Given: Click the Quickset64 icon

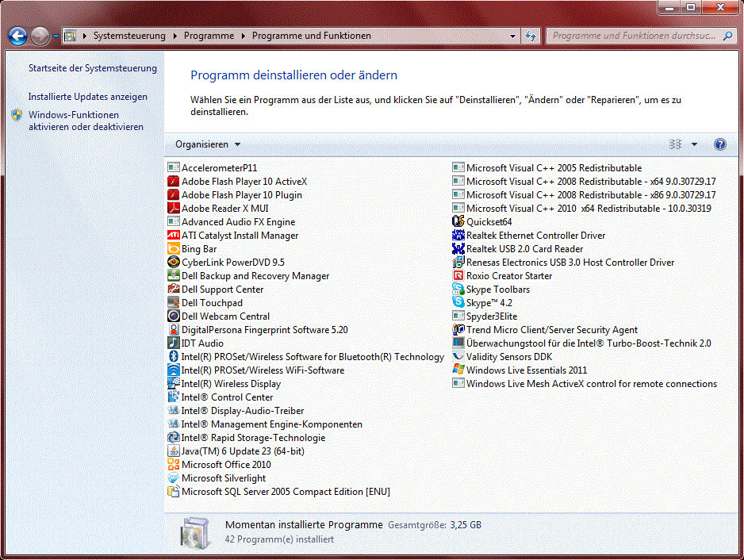Looking at the screenshot, I should tap(458, 221).
